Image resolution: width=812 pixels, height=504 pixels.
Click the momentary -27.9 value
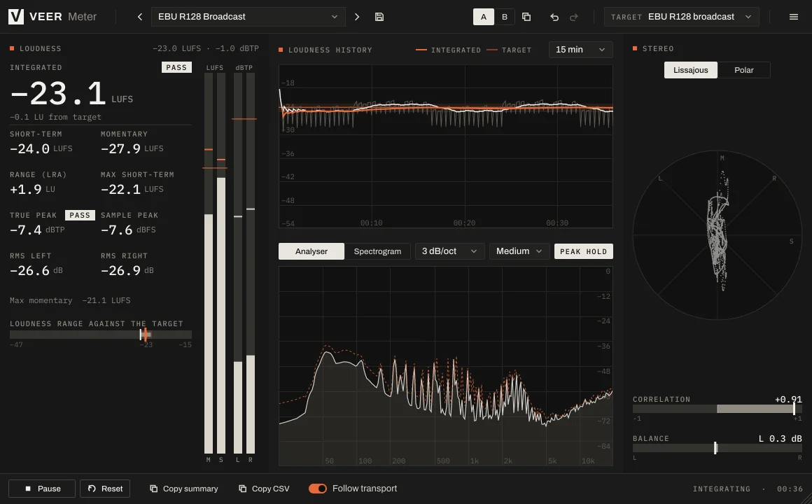click(120, 148)
